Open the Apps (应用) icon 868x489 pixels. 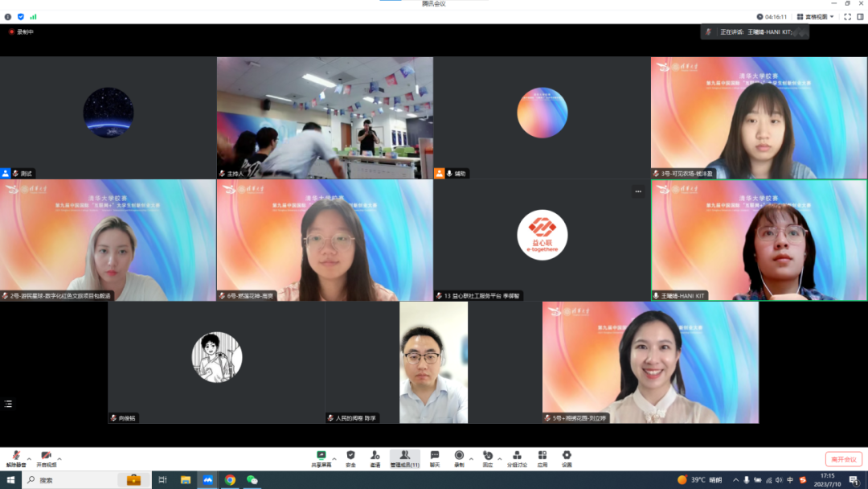click(x=542, y=457)
